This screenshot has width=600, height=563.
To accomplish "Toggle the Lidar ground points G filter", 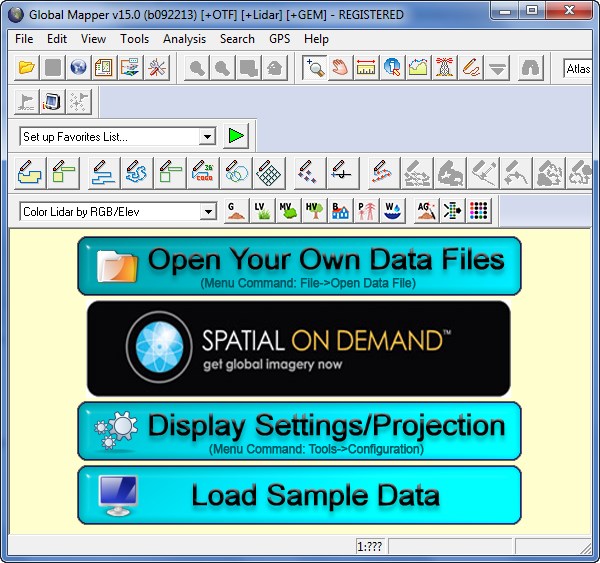I will click(x=235, y=211).
